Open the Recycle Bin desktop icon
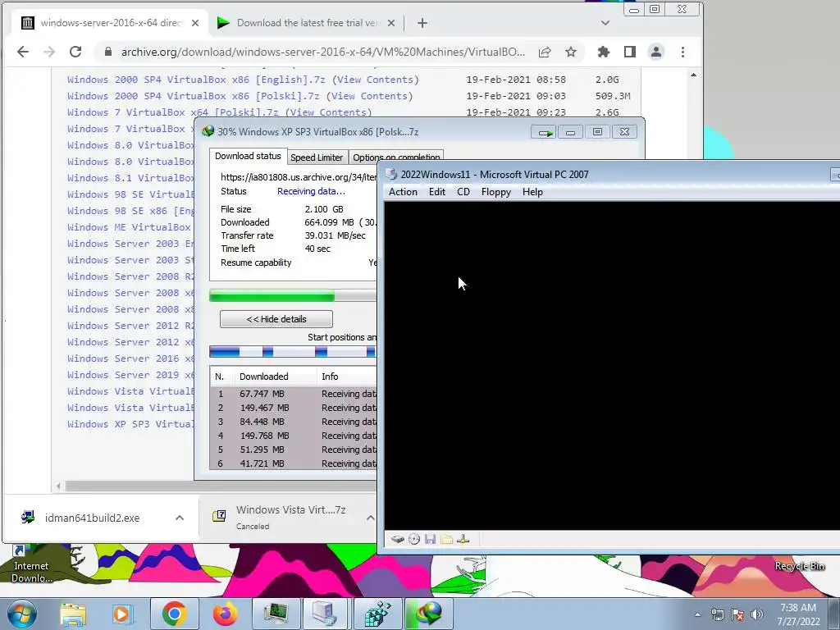The image size is (840, 630). [799, 566]
